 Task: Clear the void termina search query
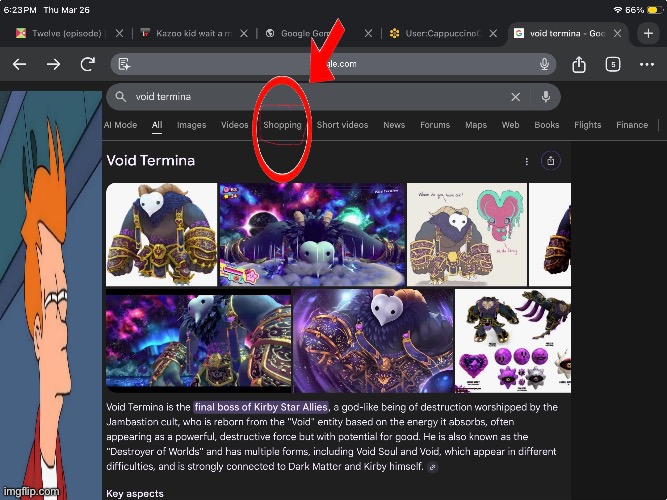click(x=516, y=97)
